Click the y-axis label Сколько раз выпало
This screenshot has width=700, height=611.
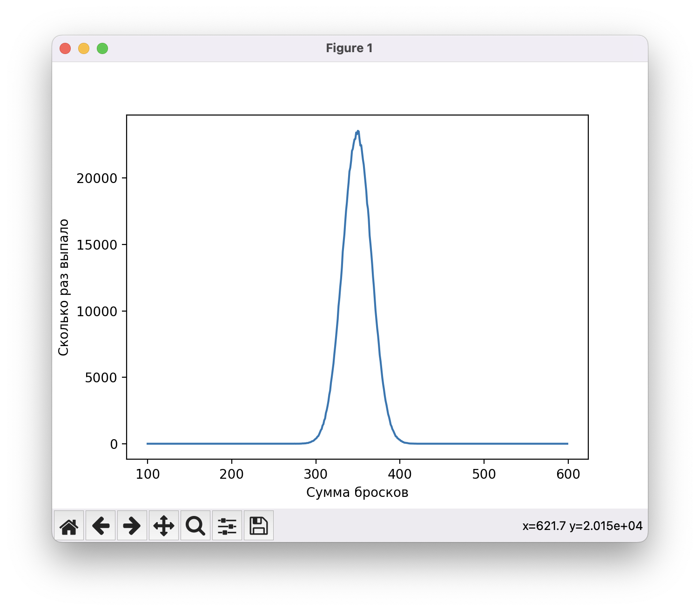click(64, 287)
